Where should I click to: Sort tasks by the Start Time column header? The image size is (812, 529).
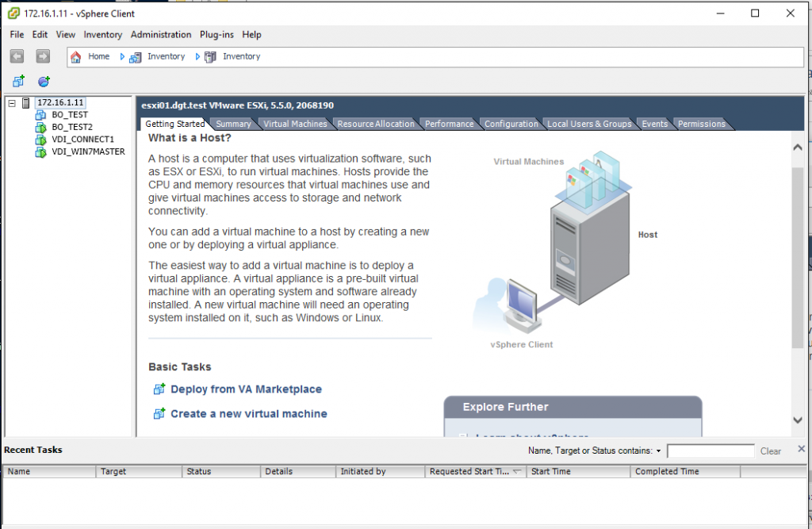point(578,471)
